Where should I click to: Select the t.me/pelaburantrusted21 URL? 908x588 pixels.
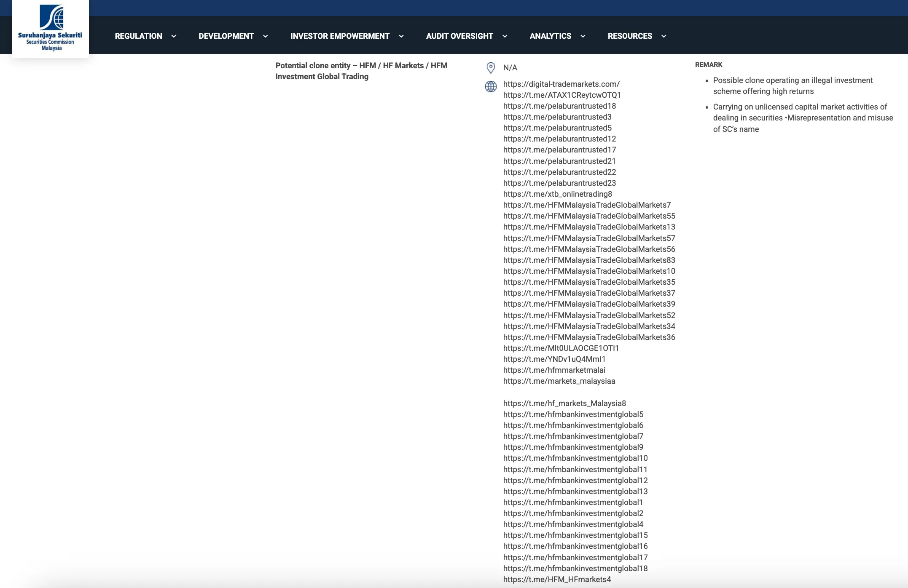[559, 161]
